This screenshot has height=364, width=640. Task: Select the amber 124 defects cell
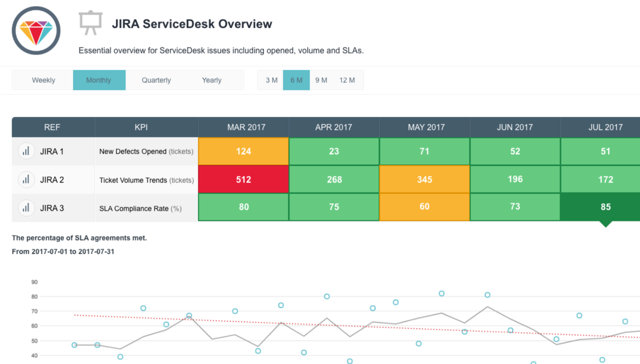(x=243, y=151)
